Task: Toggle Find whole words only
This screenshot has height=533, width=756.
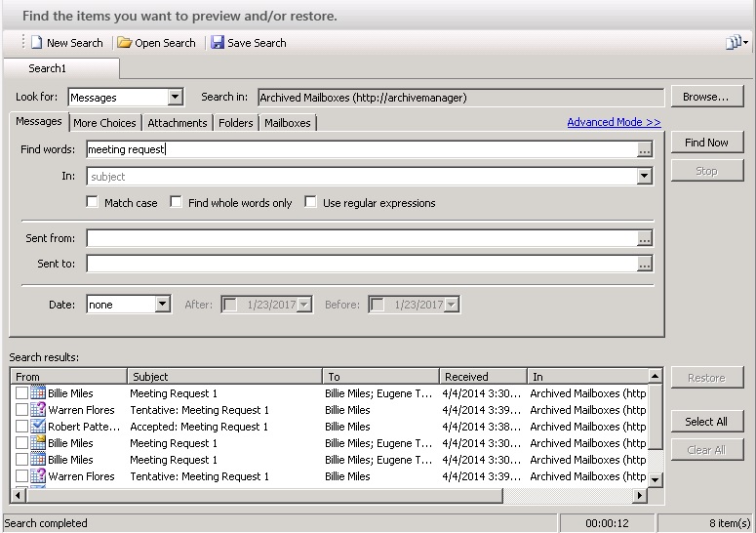Action: [177, 203]
